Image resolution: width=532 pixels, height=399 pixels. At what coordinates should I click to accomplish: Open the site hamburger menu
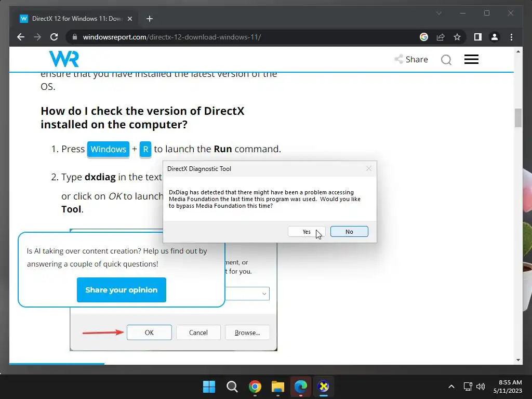pos(471,59)
